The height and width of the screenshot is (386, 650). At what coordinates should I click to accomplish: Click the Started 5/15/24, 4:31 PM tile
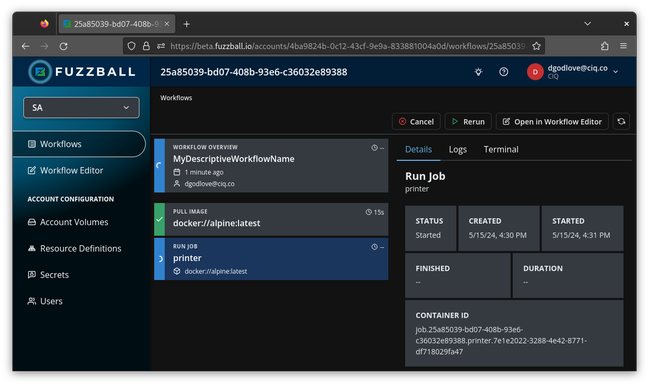click(x=582, y=228)
